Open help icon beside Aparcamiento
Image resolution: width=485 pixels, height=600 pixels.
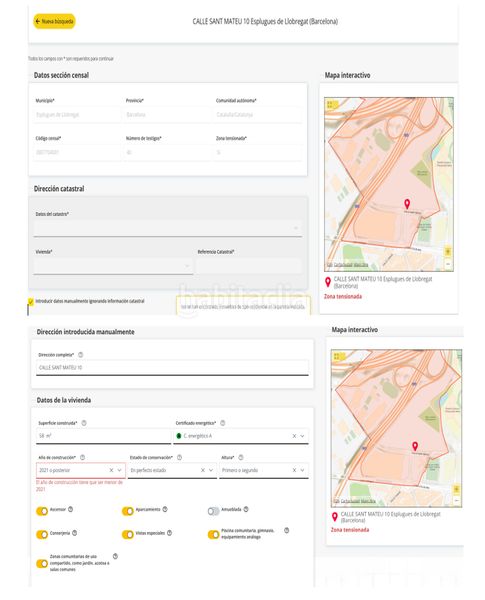coord(165,509)
